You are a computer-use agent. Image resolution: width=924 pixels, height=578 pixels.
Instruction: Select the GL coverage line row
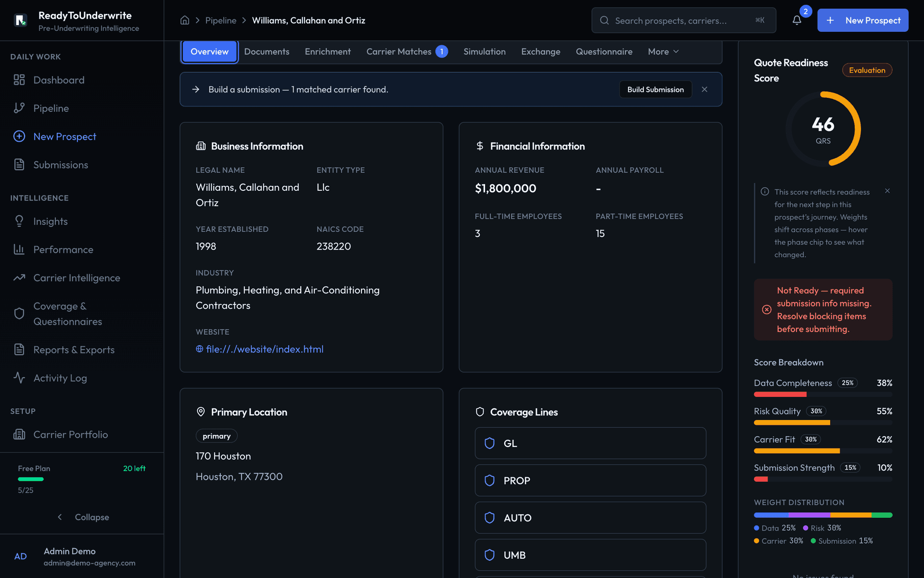[590, 443]
